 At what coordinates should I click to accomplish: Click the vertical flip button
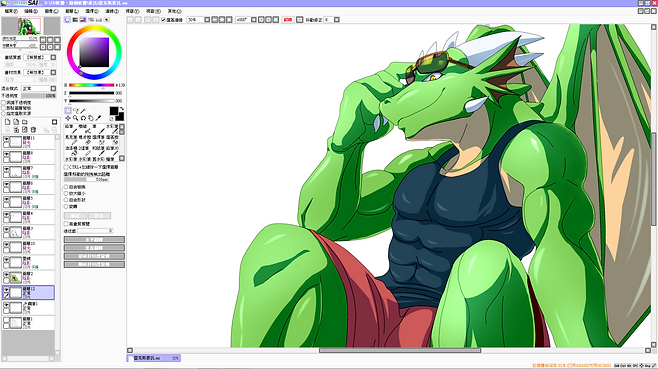point(94,248)
